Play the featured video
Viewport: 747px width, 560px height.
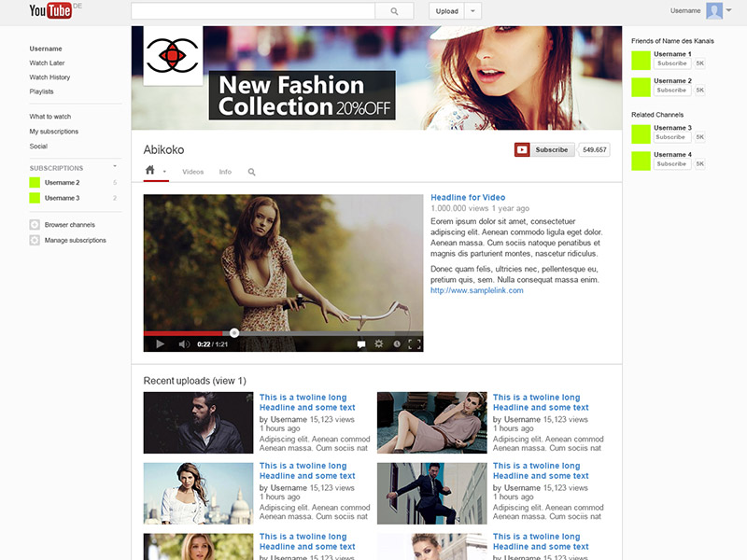(160, 343)
